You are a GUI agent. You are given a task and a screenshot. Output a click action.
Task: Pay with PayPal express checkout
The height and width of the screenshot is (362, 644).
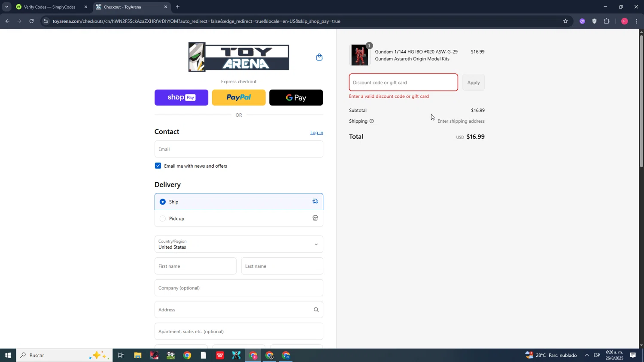pyautogui.click(x=239, y=97)
